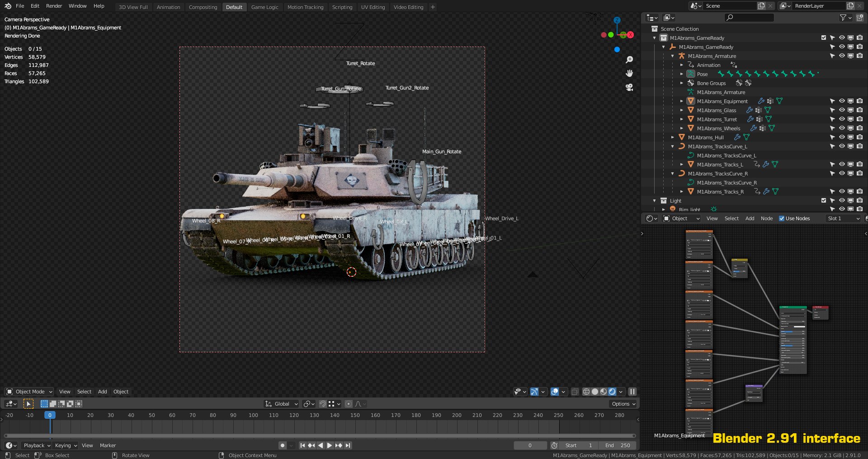Open the File menu
Screen dimensions: 868x459
pyautogui.click(x=20, y=6)
